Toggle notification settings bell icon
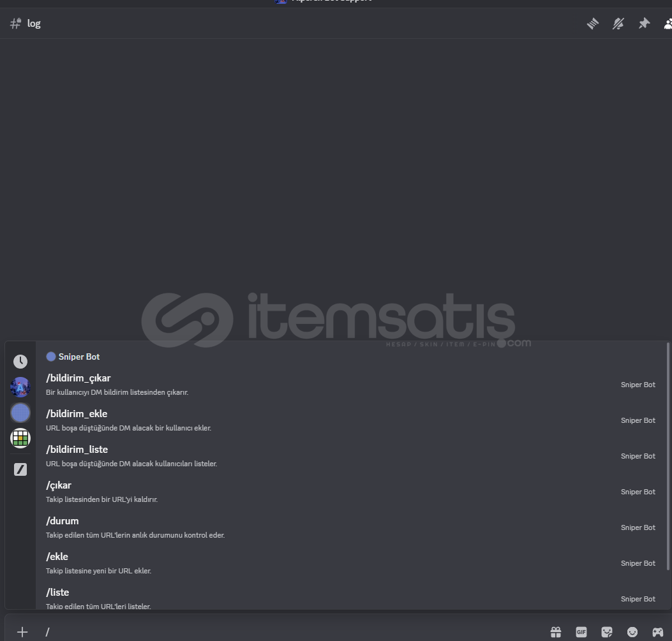 (618, 24)
